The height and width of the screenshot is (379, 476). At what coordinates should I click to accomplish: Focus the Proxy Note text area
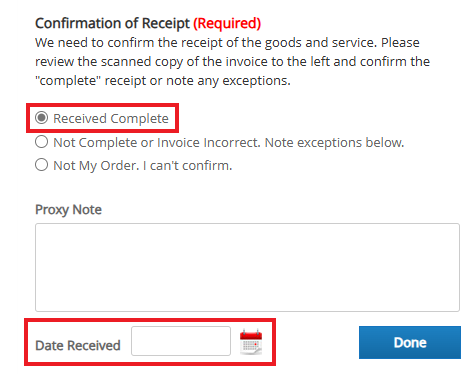coord(247,267)
